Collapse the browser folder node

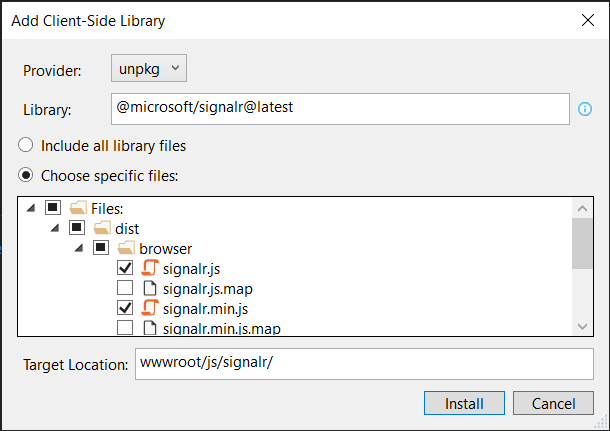[79, 248]
